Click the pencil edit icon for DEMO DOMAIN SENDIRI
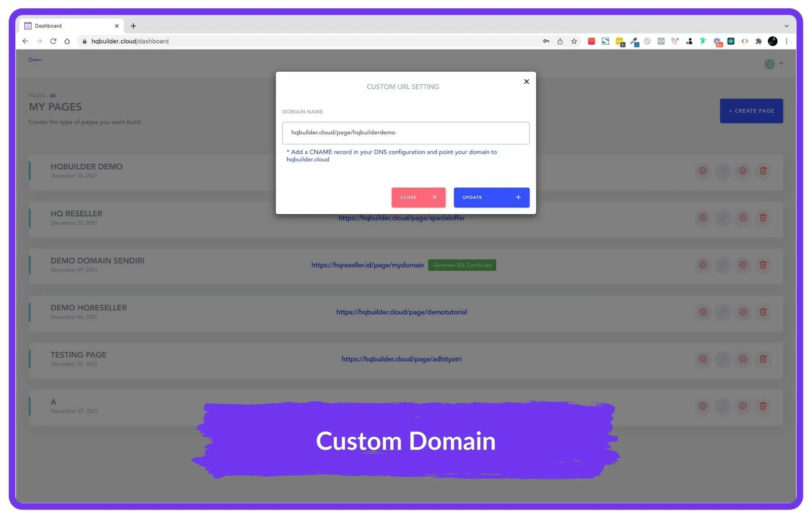 [723, 265]
